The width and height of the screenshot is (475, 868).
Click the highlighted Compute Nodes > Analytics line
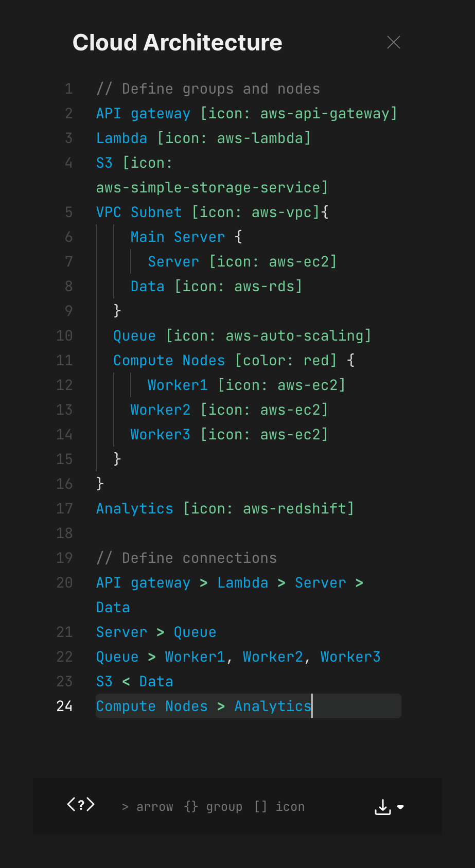(x=204, y=706)
